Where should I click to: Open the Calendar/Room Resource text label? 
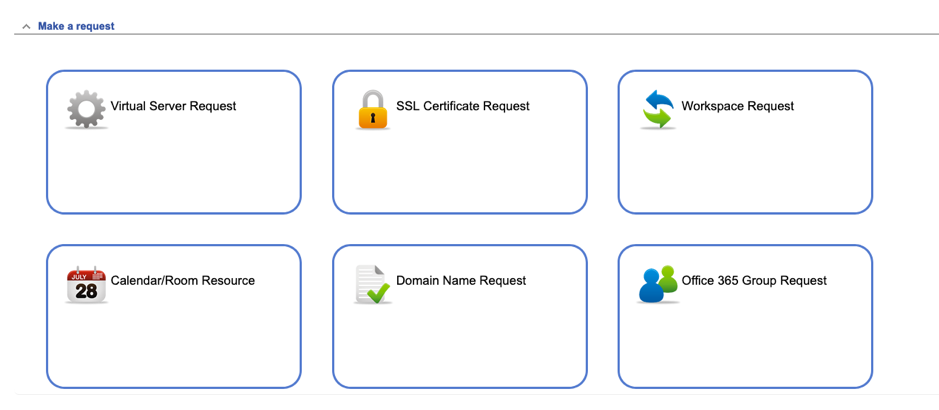tap(182, 281)
